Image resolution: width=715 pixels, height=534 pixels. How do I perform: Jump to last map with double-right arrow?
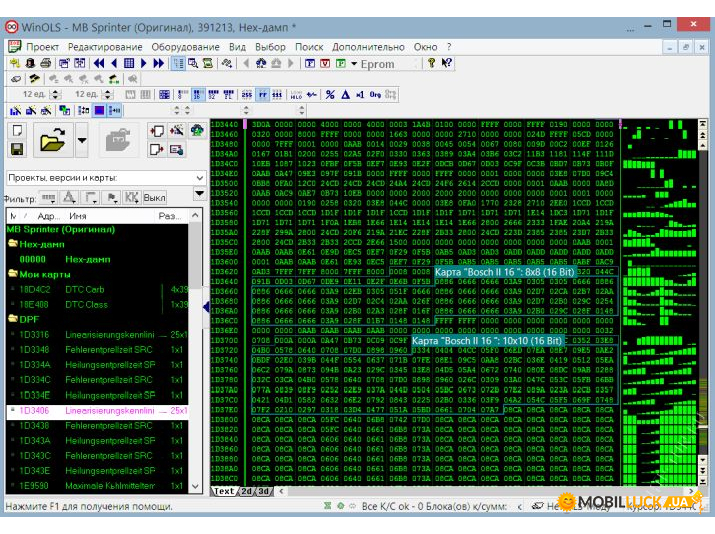coord(159,63)
